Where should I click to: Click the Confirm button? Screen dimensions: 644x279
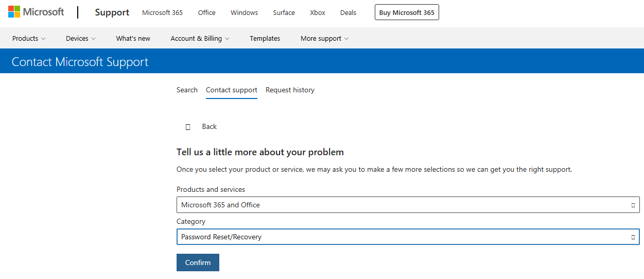198,262
